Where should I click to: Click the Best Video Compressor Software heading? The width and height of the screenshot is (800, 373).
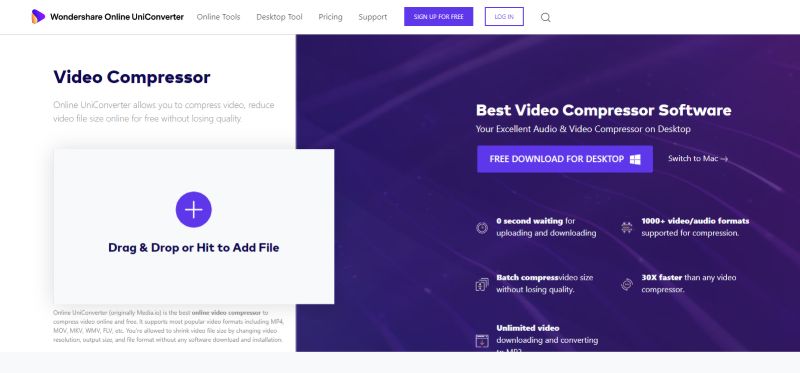coord(604,110)
